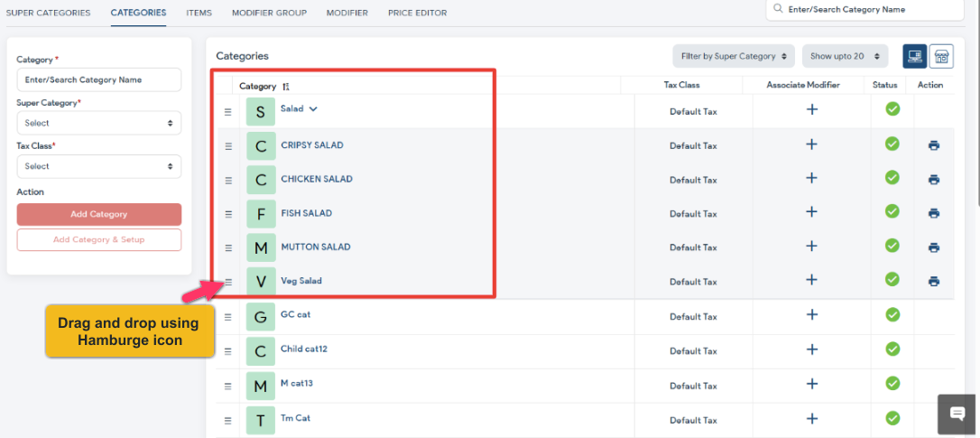980x438 pixels.
Task: Click the hamburger handle for CHICKEN SALAD
Action: 228,181
